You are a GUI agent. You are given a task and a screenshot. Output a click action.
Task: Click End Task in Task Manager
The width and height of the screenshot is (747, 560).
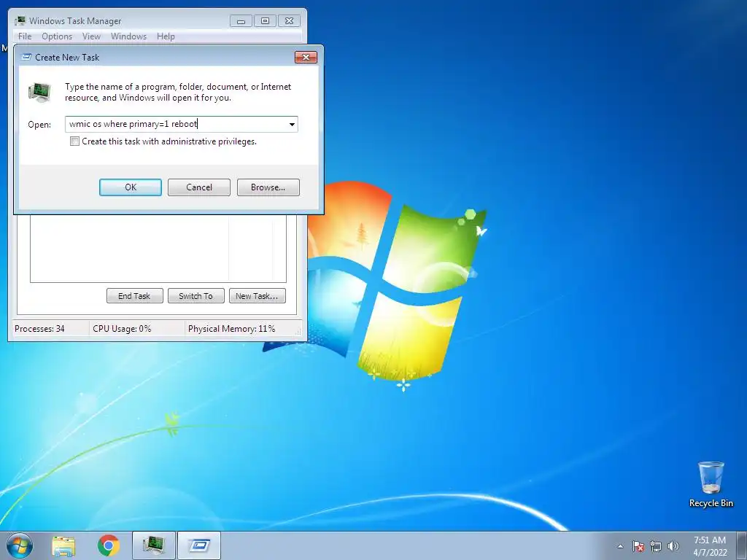pyautogui.click(x=134, y=296)
